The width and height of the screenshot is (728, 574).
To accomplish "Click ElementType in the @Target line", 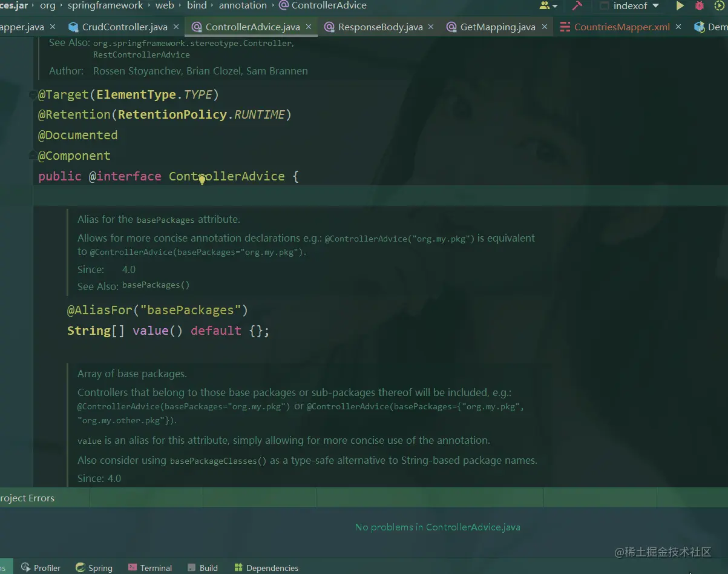I will [x=136, y=94].
